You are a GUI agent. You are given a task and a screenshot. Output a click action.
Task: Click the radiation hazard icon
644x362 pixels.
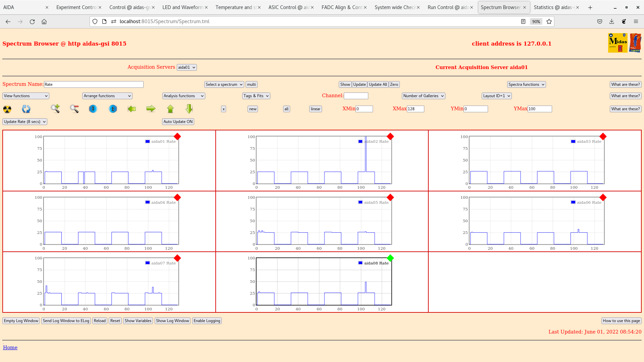7,109
